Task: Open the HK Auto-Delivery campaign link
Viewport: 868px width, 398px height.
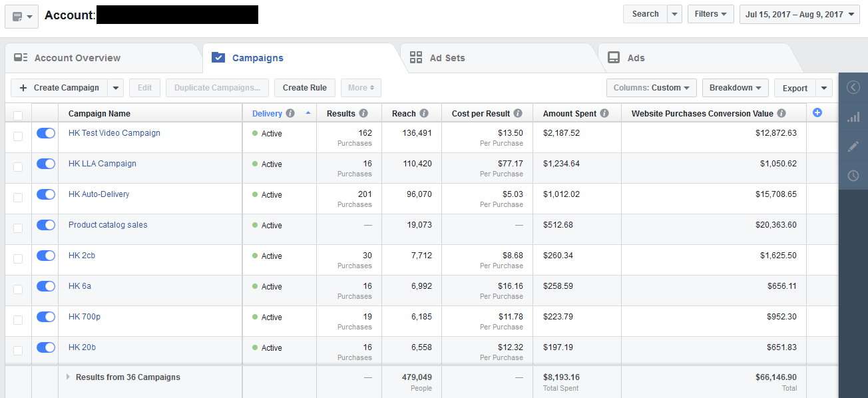Action: [x=99, y=194]
